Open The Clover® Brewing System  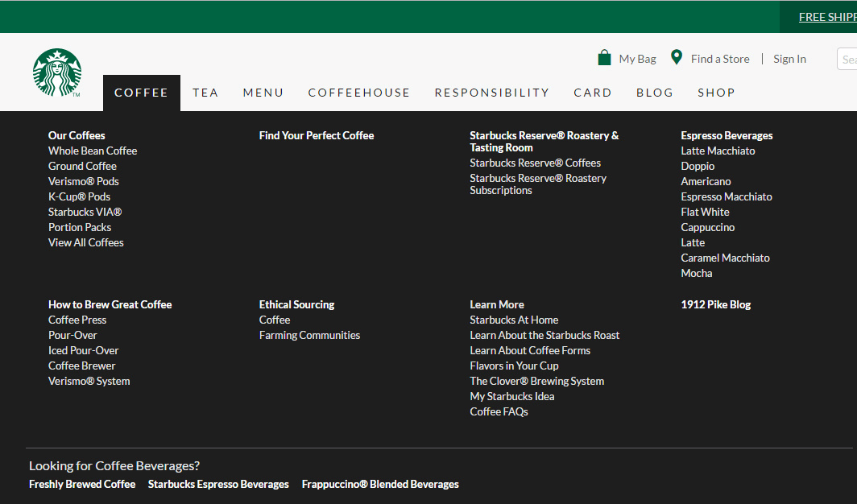536,381
